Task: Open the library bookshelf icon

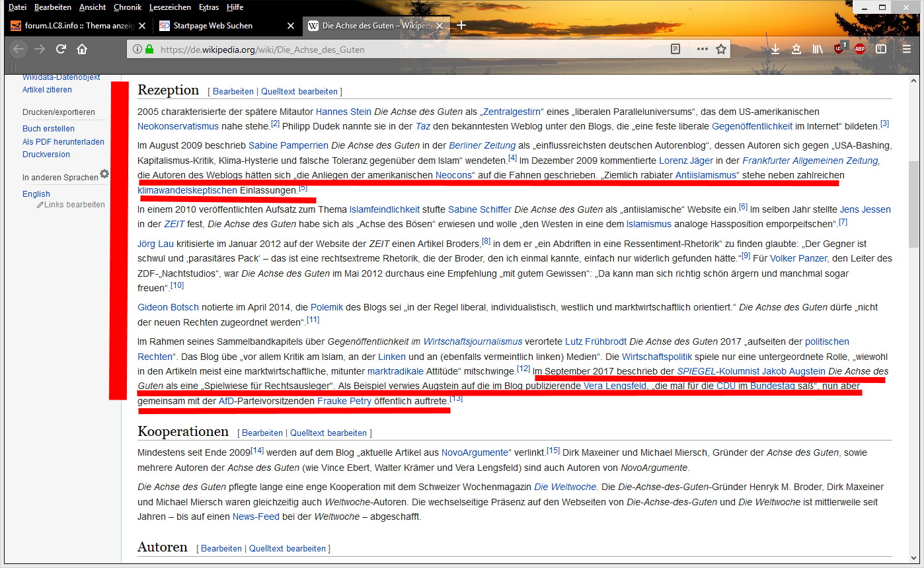Action: pos(818,49)
